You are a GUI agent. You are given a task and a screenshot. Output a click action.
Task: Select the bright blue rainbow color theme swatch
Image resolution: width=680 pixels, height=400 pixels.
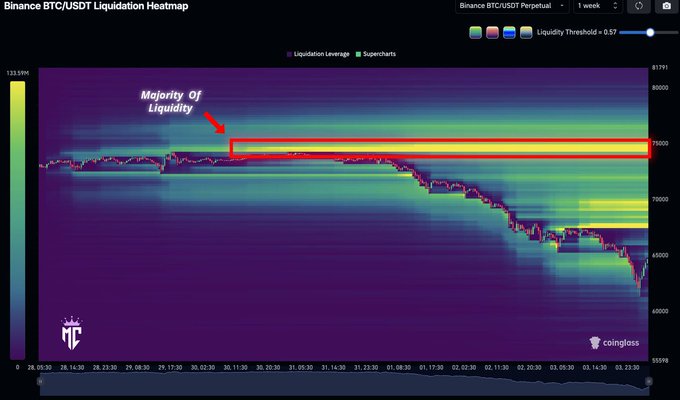pyautogui.click(x=509, y=33)
